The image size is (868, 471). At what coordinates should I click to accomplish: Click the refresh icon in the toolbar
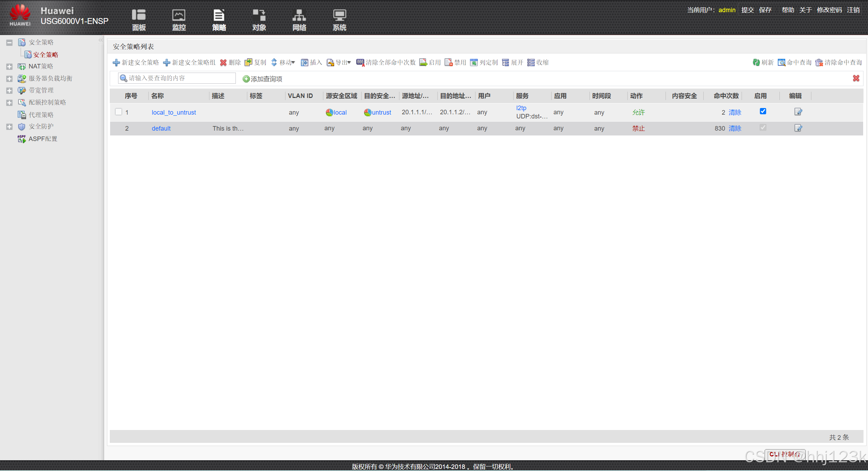click(x=756, y=63)
